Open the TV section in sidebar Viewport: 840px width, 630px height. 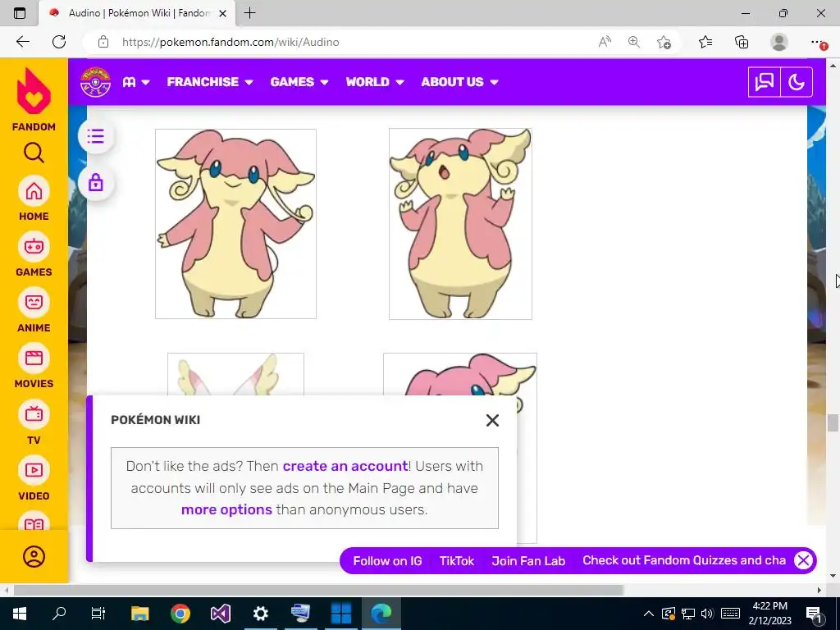coord(34,422)
